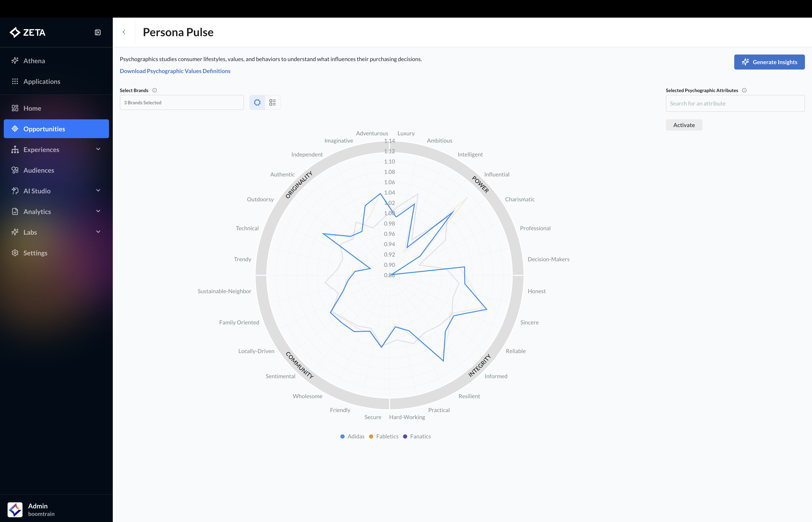The image size is (812, 522).
Task: Click the Fabletics orange legend dot
Action: (x=371, y=436)
